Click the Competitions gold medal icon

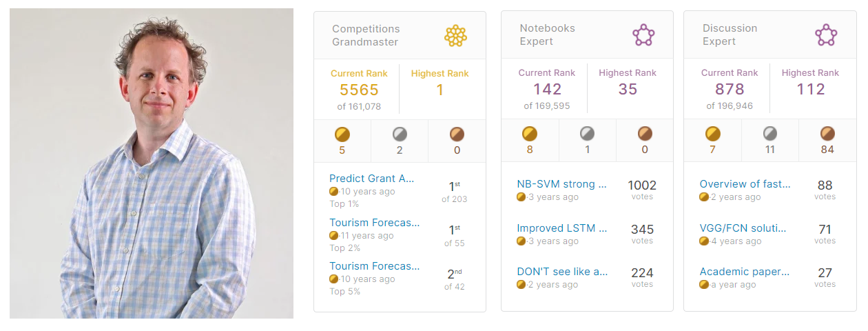click(342, 134)
